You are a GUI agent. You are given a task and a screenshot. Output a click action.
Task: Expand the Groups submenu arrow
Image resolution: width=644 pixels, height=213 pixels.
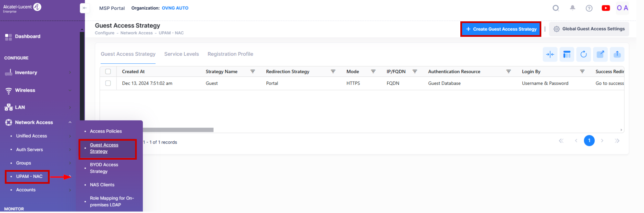[70, 163]
